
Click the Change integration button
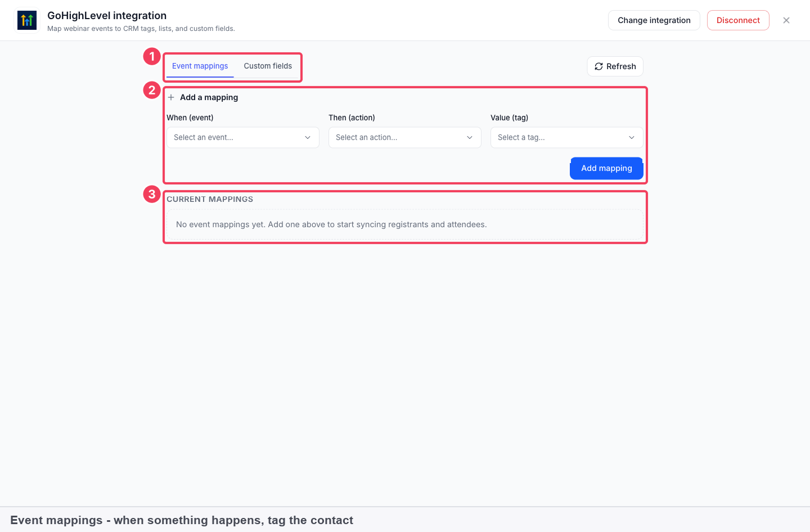(654, 20)
